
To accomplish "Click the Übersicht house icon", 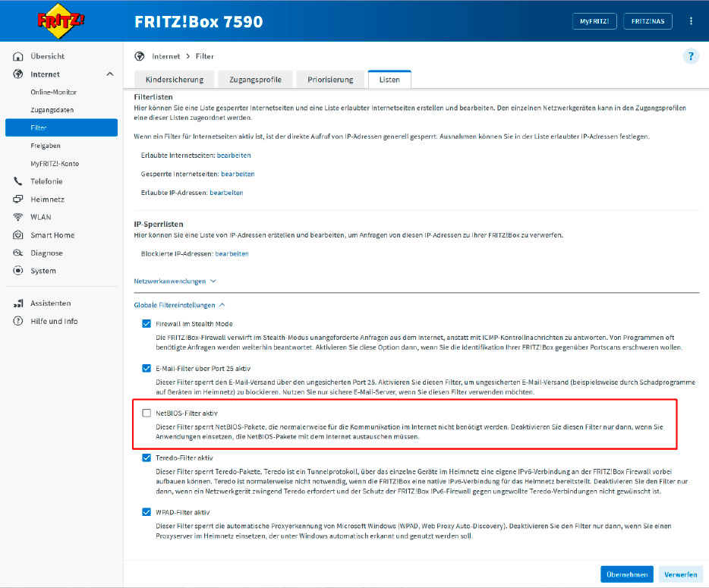I will [17, 56].
